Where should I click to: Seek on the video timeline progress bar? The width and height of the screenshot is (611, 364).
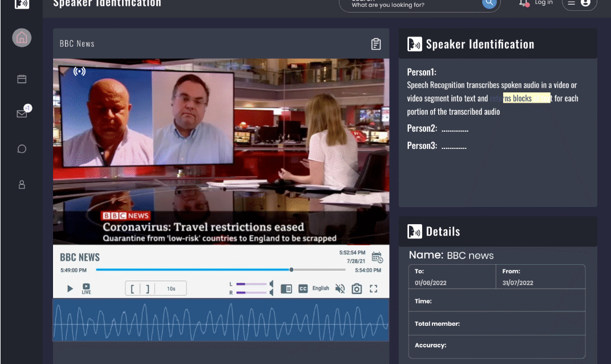coord(221,270)
